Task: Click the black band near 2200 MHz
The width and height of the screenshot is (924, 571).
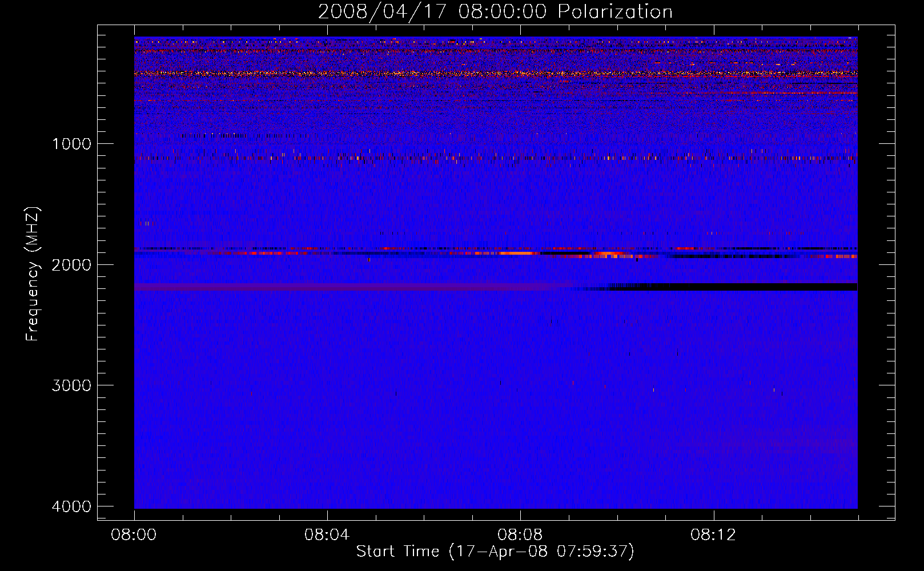Action: (x=733, y=287)
